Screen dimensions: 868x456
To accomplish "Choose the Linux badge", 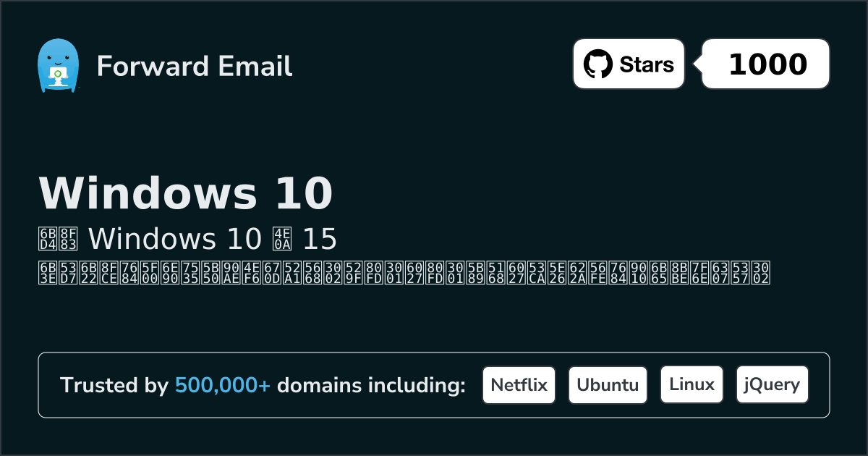I will pos(692,385).
